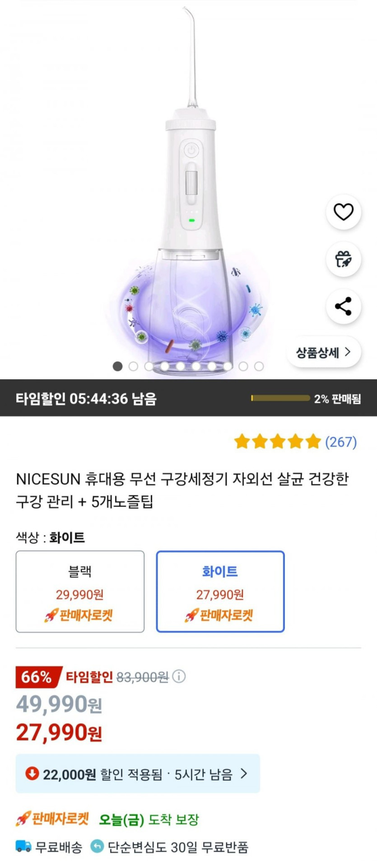The height and width of the screenshot is (868, 377).
Task: Select the 화이트 color option
Action: 220,591
